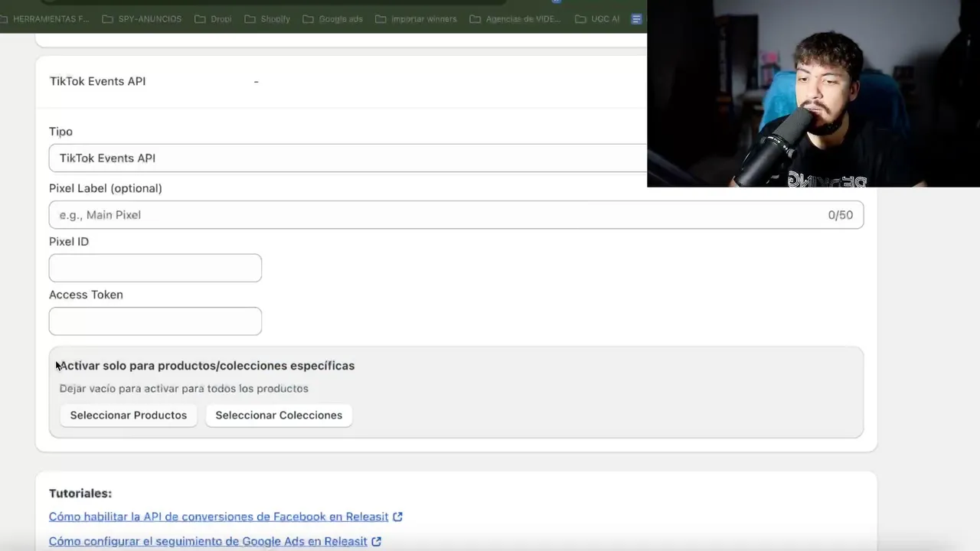Click the webcam video overlay

pyautogui.click(x=813, y=93)
